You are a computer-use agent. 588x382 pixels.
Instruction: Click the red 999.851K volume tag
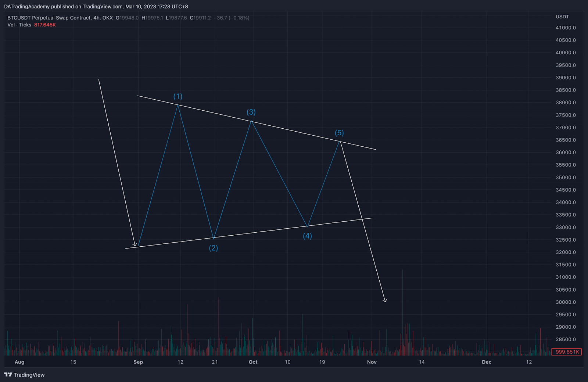tap(567, 352)
